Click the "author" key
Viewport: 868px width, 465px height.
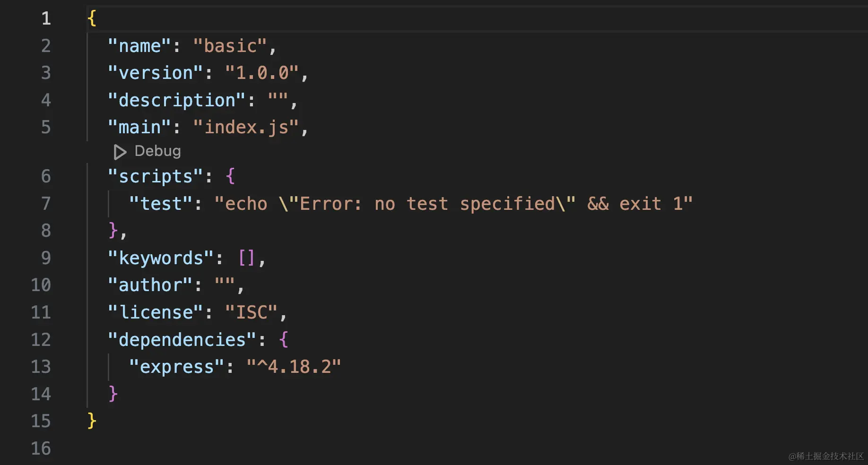point(150,285)
